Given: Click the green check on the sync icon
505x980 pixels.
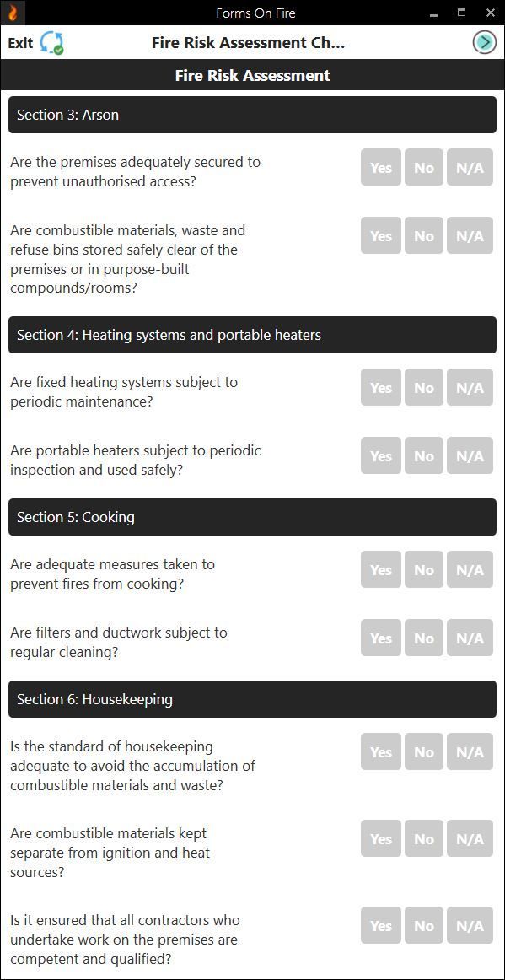Looking at the screenshot, I should [58, 49].
